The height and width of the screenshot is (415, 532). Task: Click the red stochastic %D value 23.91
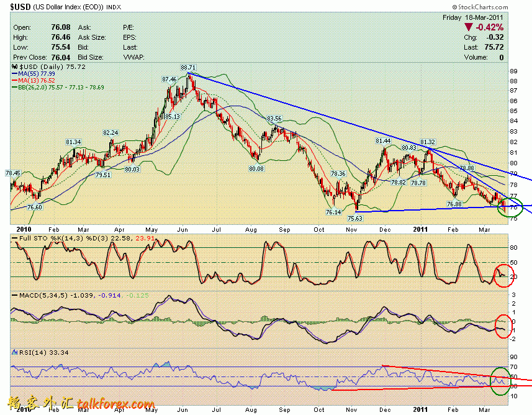pos(145,239)
